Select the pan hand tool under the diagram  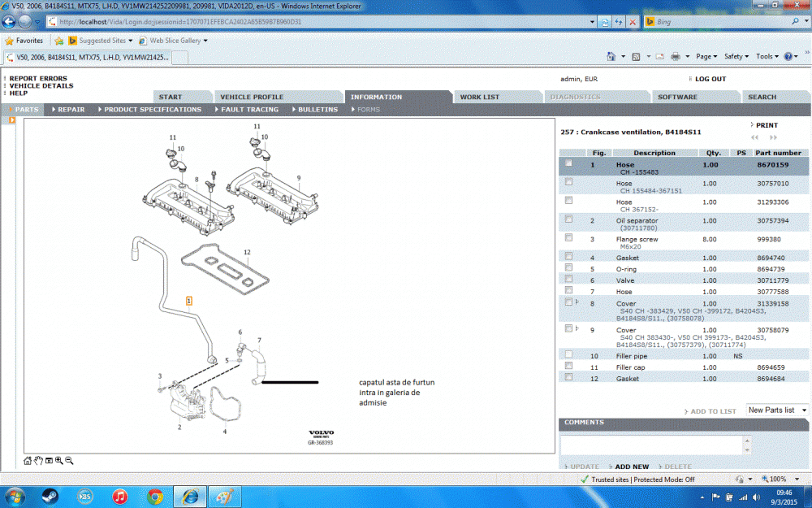[38, 461]
